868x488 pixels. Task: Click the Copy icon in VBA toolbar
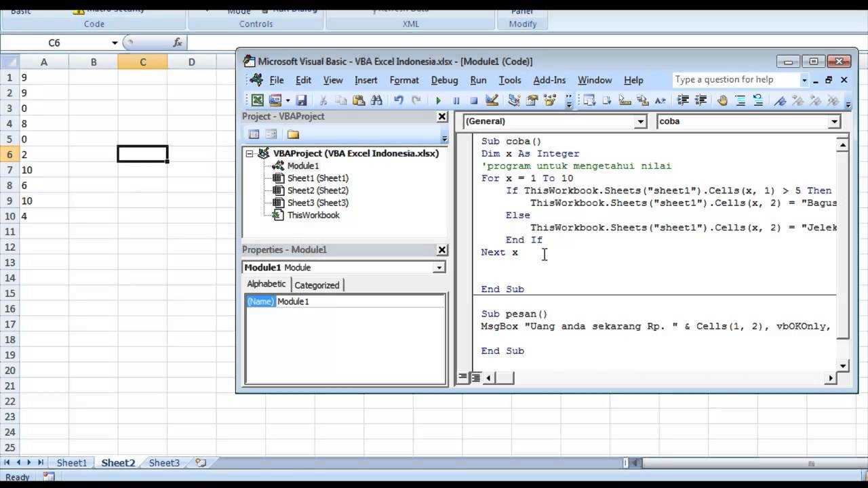[x=341, y=100]
